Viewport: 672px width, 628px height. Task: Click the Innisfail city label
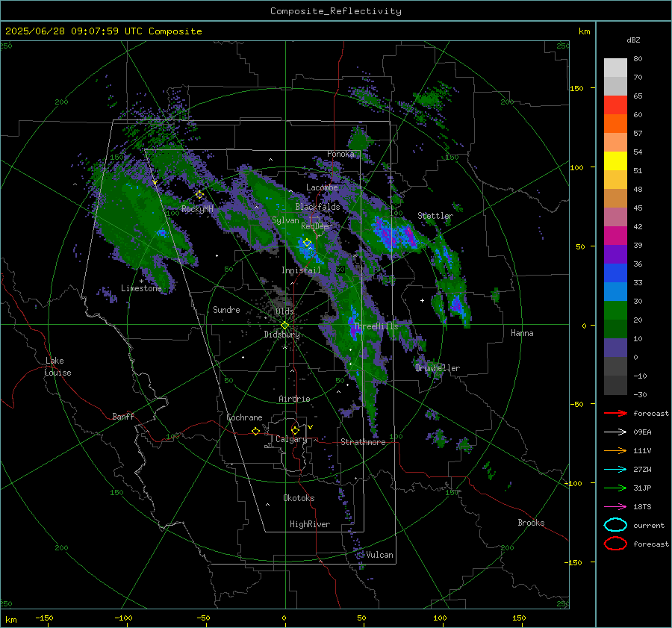click(x=301, y=270)
